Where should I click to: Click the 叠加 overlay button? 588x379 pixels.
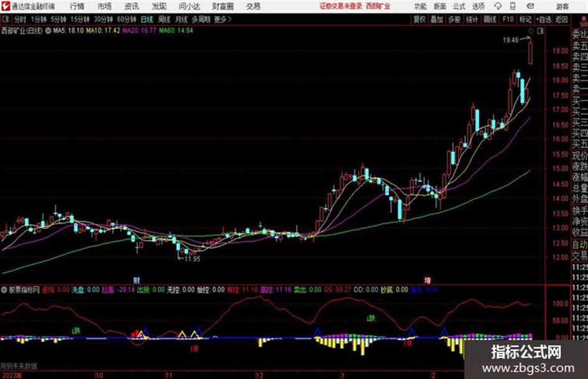tap(437, 19)
